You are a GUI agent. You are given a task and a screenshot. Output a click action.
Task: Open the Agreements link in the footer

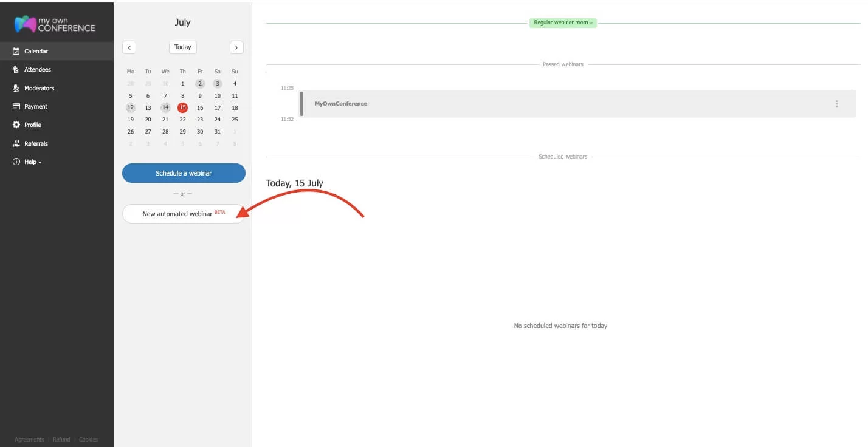pos(29,439)
